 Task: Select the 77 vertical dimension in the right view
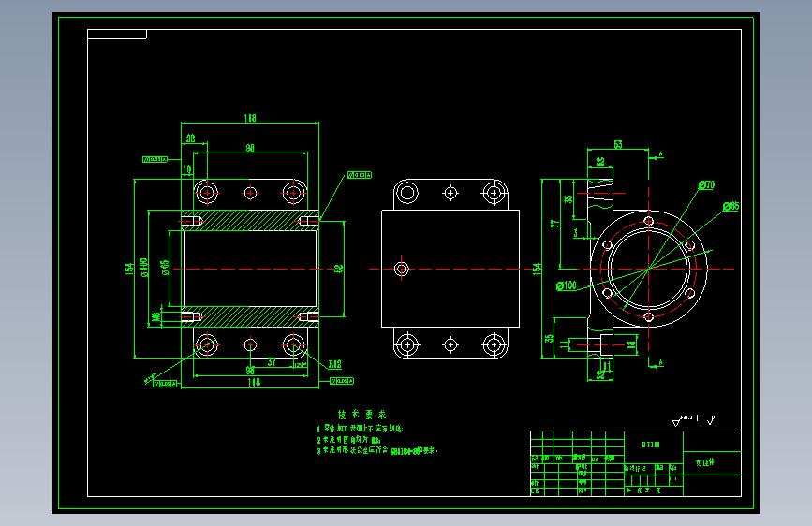pos(554,224)
